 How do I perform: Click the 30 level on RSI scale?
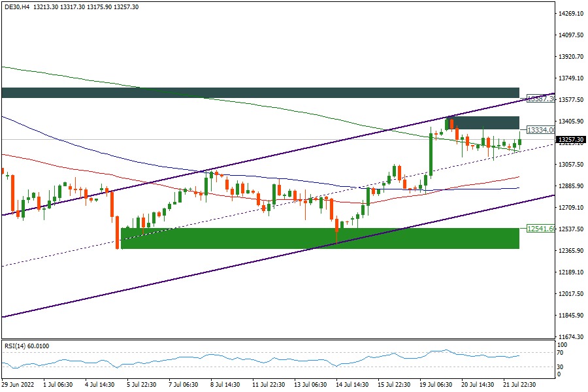pyautogui.click(x=559, y=367)
